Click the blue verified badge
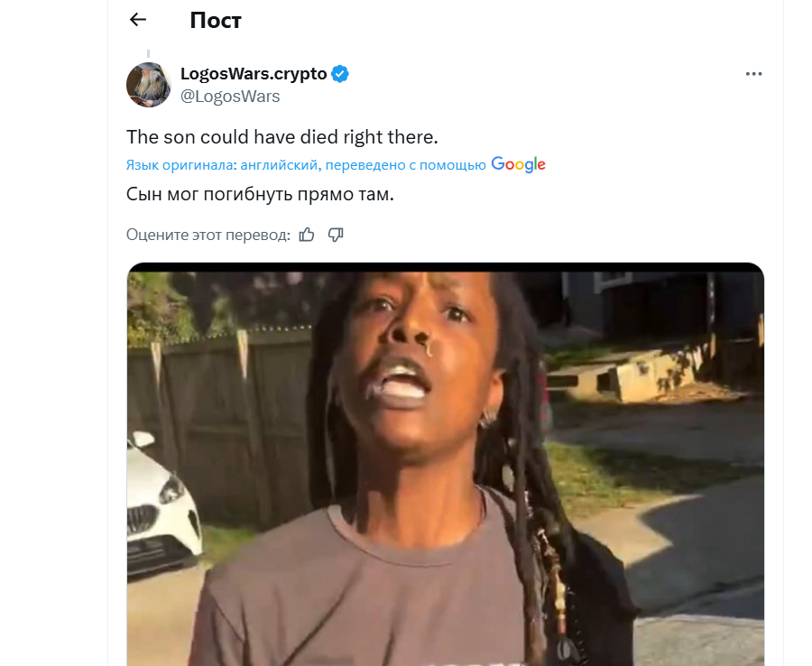Screen dimensions: 812x666 pyautogui.click(x=340, y=74)
